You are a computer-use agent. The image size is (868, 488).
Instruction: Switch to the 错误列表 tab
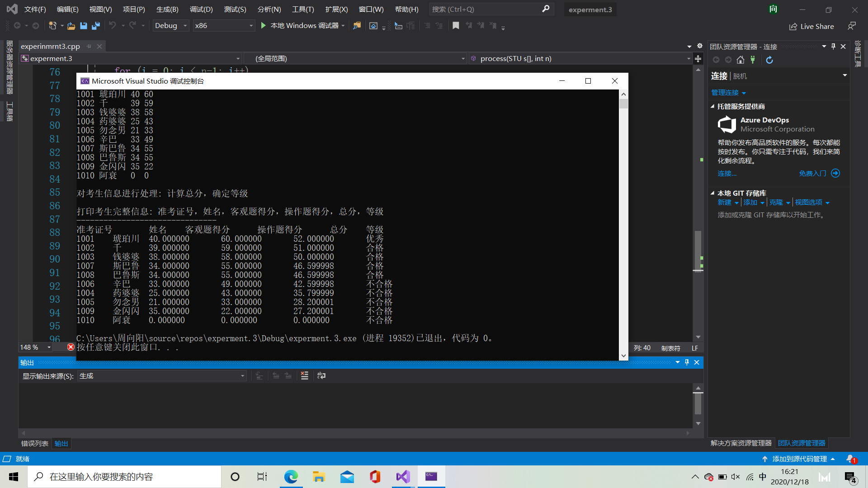pyautogui.click(x=35, y=443)
